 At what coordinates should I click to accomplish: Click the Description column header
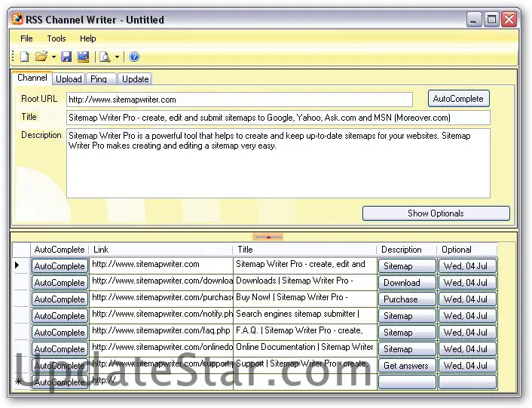[x=407, y=250]
